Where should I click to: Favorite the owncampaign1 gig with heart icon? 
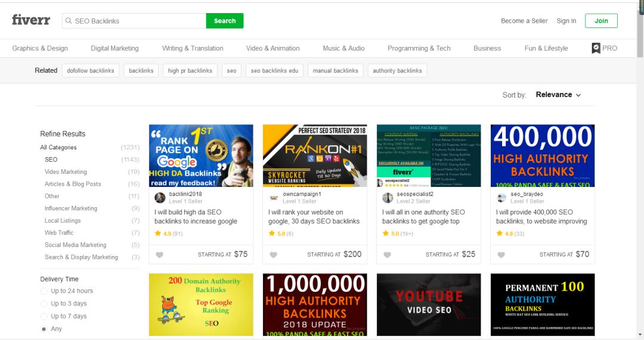pyautogui.click(x=273, y=255)
